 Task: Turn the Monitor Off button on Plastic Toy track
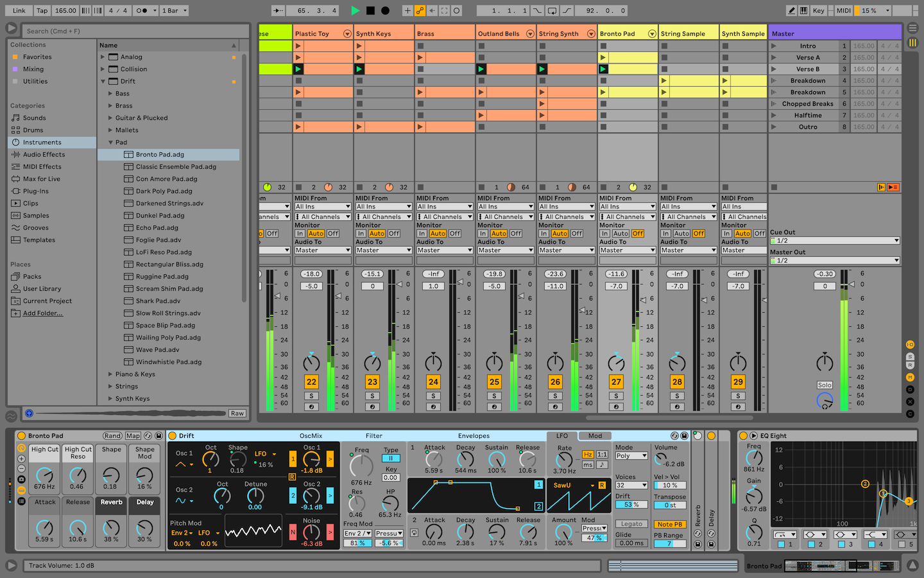pyautogui.click(x=333, y=234)
